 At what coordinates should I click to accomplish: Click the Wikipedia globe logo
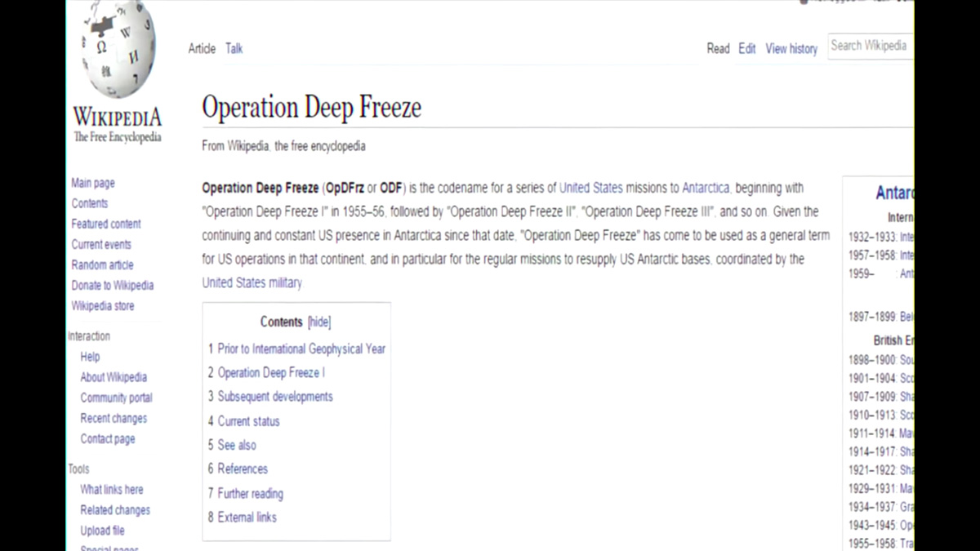118,51
